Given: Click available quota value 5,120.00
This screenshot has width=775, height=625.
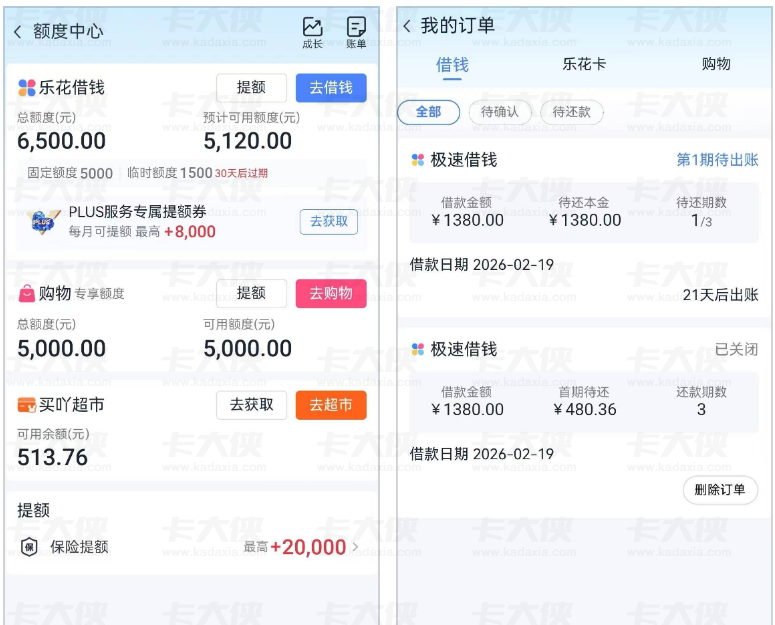Looking at the screenshot, I should (248, 141).
